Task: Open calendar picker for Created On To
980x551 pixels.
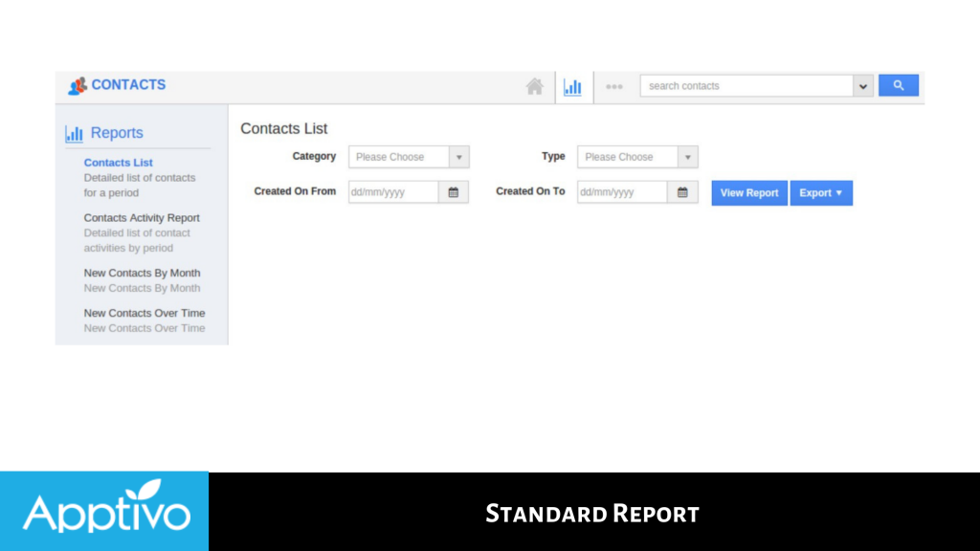Action: click(683, 191)
